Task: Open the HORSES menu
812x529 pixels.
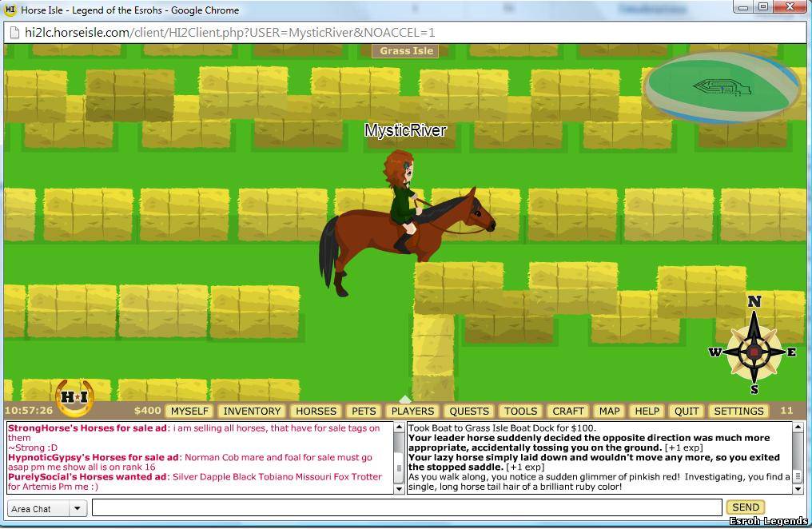Action: [316, 411]
